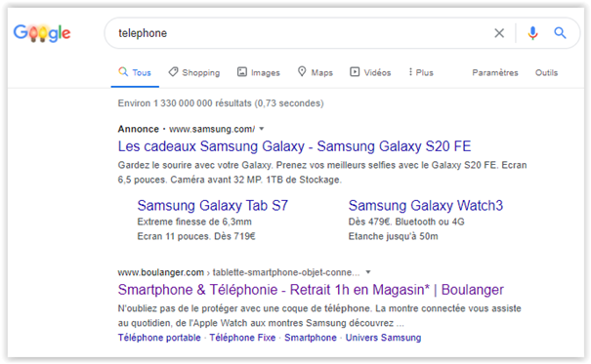Follow the Univers Samsung sitelink
This screenshot has width=591, height=364.
(383, 338)
